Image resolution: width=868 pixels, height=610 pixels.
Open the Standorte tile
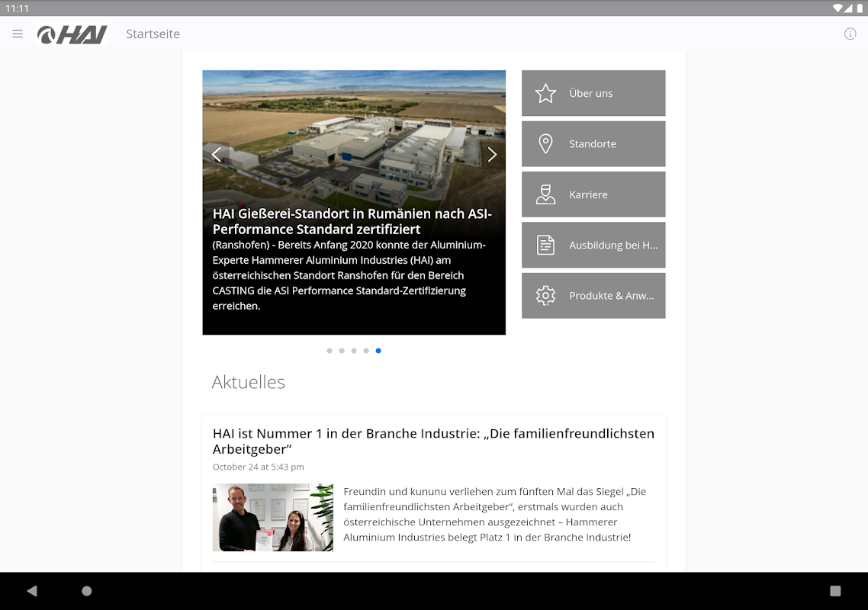[x=593, y=144]
